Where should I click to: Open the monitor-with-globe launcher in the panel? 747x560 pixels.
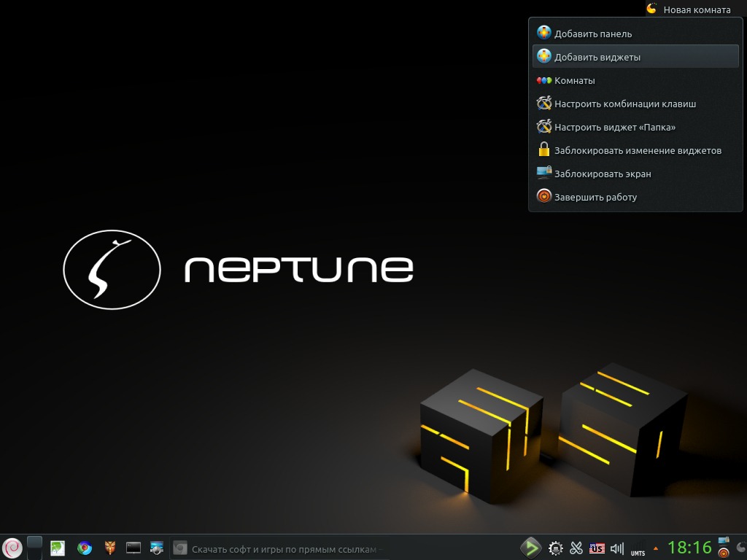pyautogui.click(x=157, y=548)
